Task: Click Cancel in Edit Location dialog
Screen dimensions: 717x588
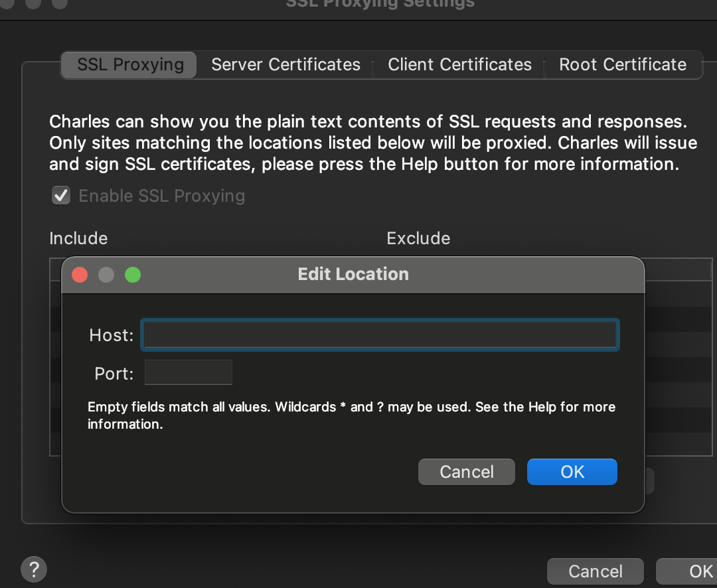Action: point(467,472)
